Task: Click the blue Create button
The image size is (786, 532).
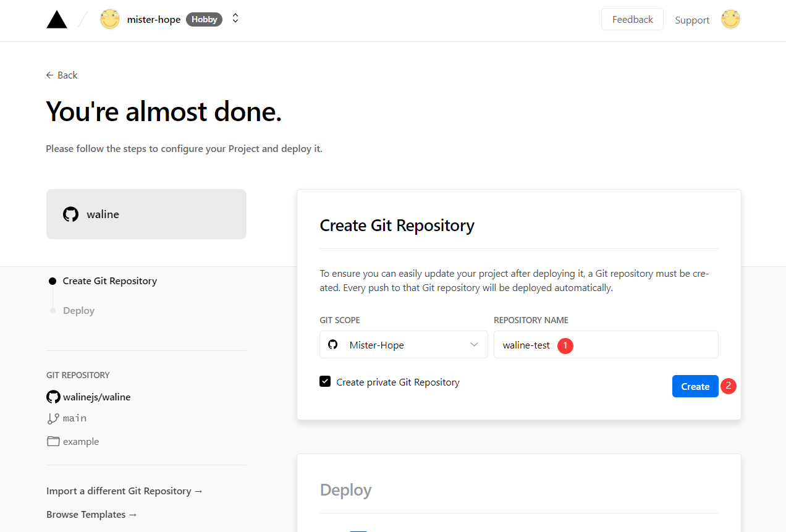Action: [695, 386]
